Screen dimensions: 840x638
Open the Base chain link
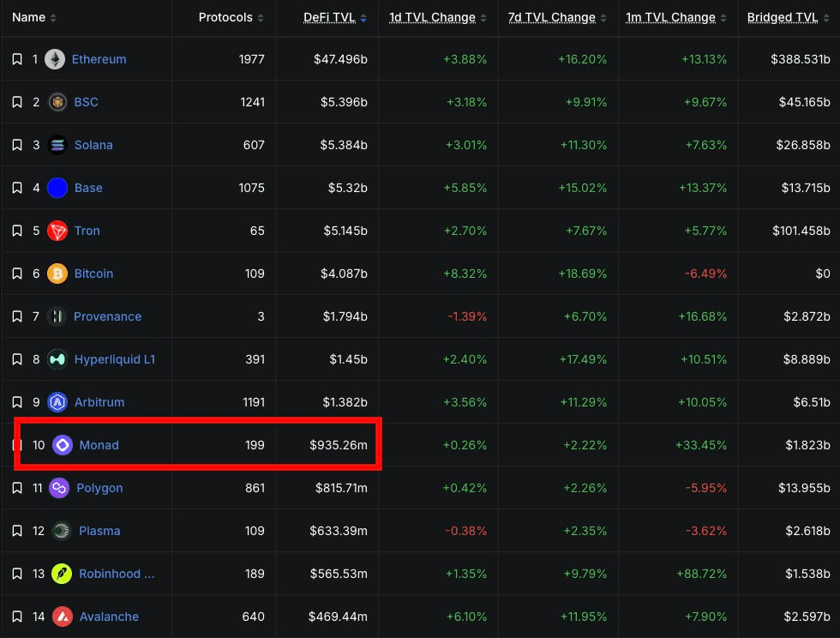(x=88, y=188)
